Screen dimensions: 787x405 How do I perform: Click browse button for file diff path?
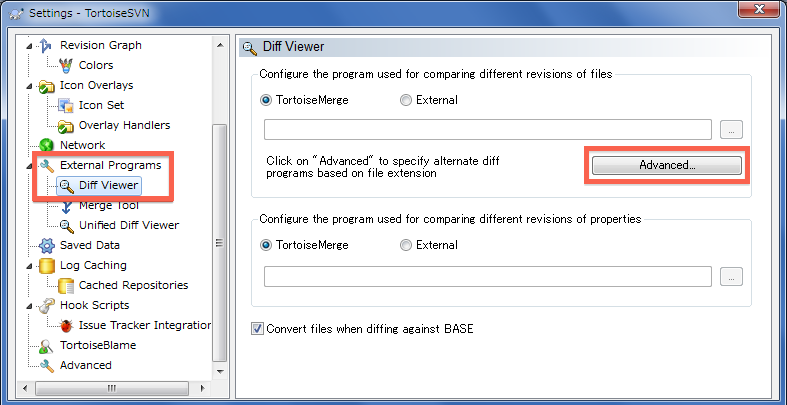click(732, 129)
